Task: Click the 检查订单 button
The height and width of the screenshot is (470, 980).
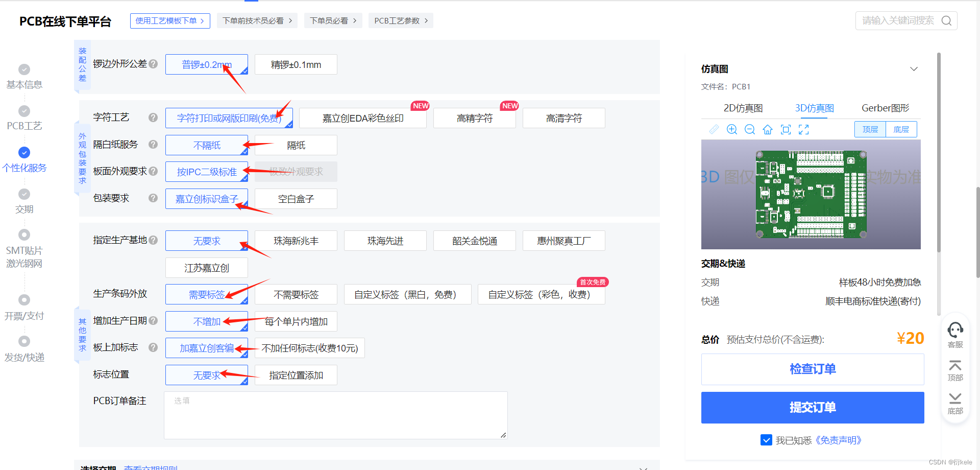Action: [x=813, y=369]
